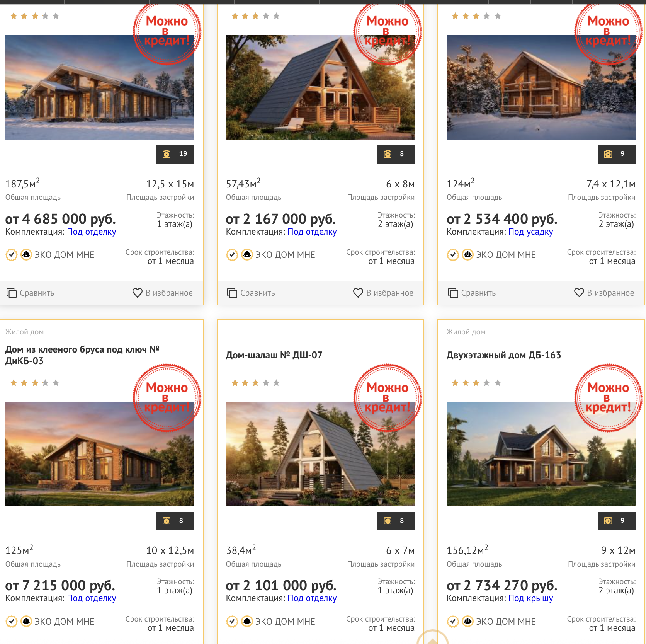Add the 57,43м² house to favorites
Image resolution: width=646 pixels, height=644 pixels.
point(383,293)
